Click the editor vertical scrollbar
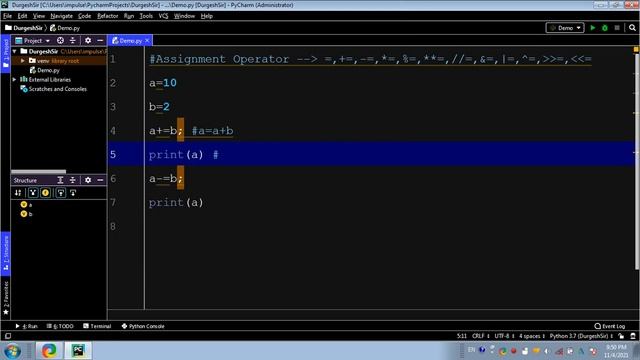This screenshot has width=640, height=360. tap(636, 161)
